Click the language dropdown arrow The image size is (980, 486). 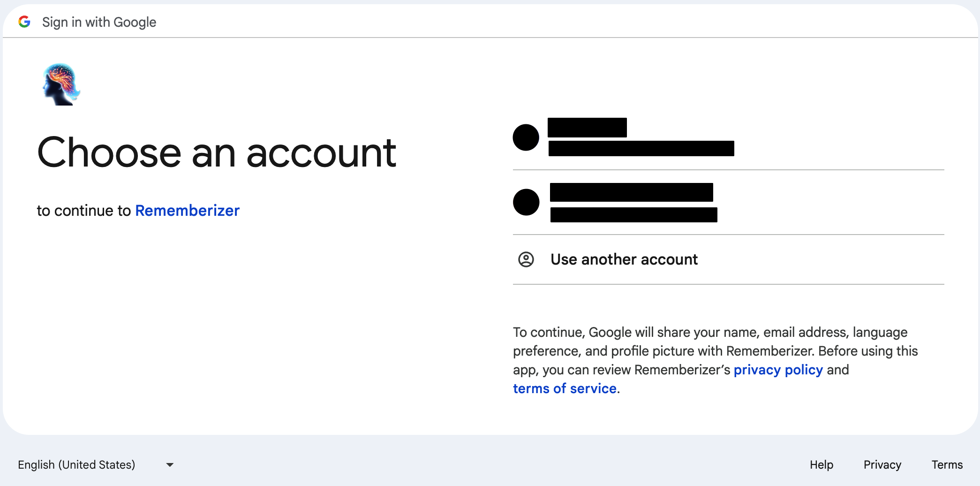169,464
